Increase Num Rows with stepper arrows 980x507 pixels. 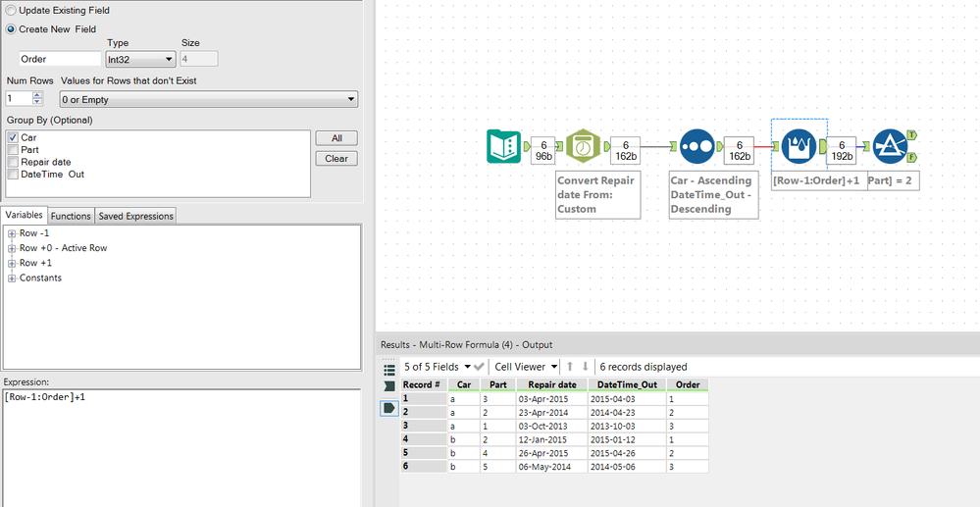[37, 95]
